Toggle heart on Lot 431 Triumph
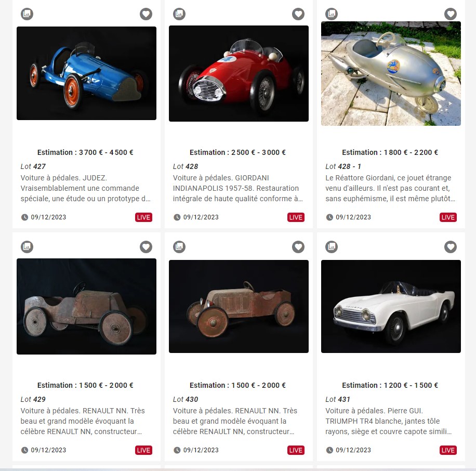 (x=451, y=247)
